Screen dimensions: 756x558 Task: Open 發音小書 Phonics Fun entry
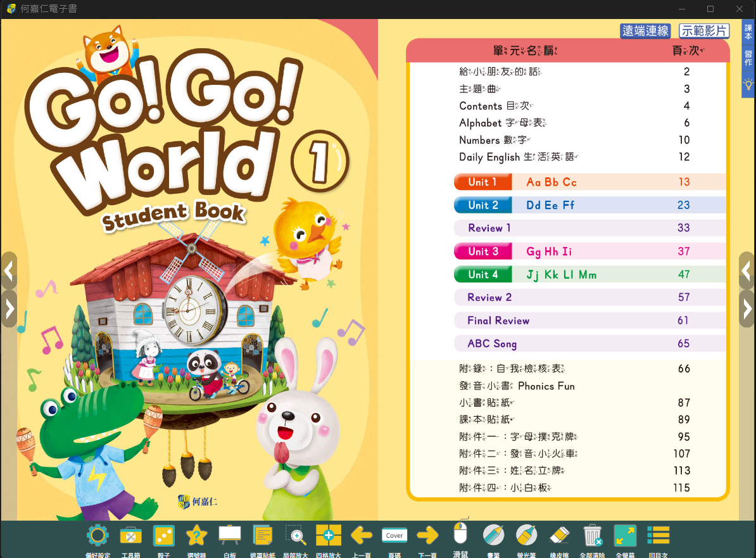pyautogui.click(x=517, y=386)
